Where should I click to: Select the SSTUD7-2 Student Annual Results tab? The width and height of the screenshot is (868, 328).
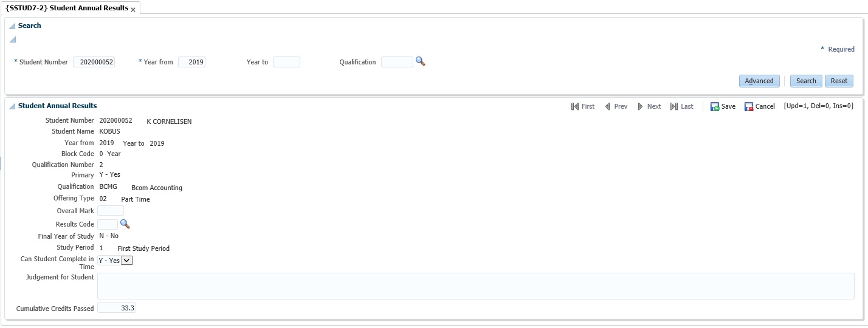(x=67, y=8)
